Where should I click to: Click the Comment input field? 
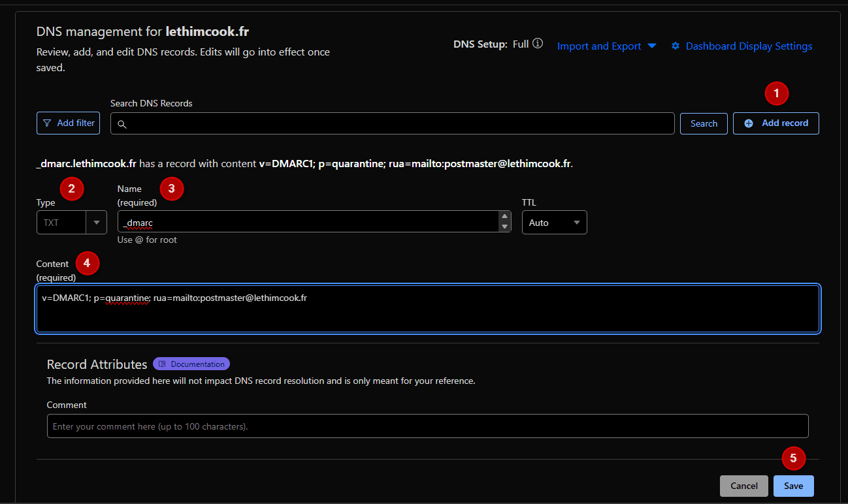tap(427, 426)
